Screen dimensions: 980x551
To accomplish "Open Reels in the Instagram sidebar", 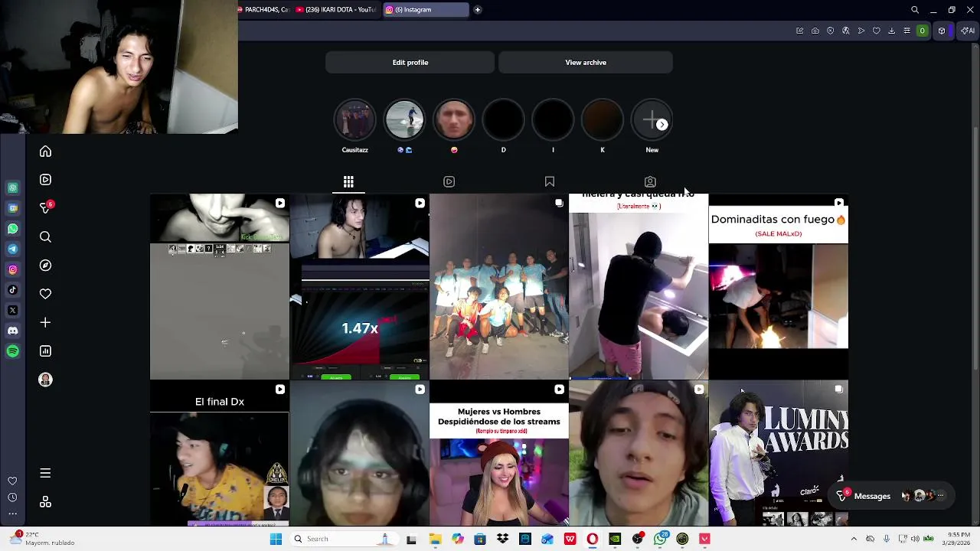I will [45, 180].
